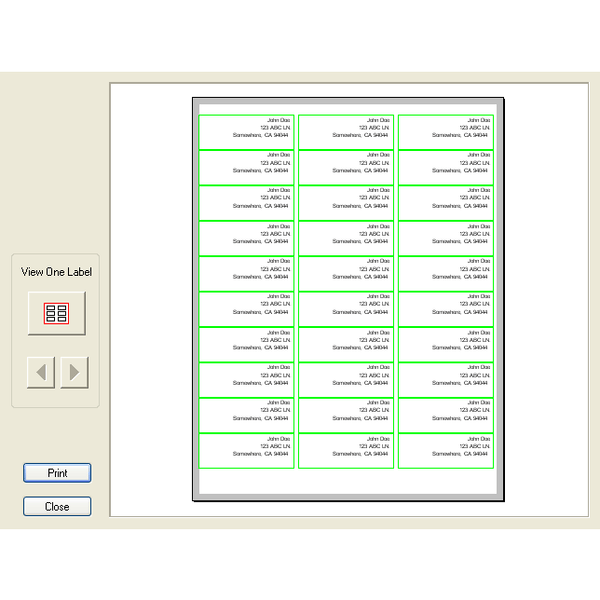The height and width of the screenshot is (600, 600).
Task: Go to the next label page arrow
Action: [74, 372]
